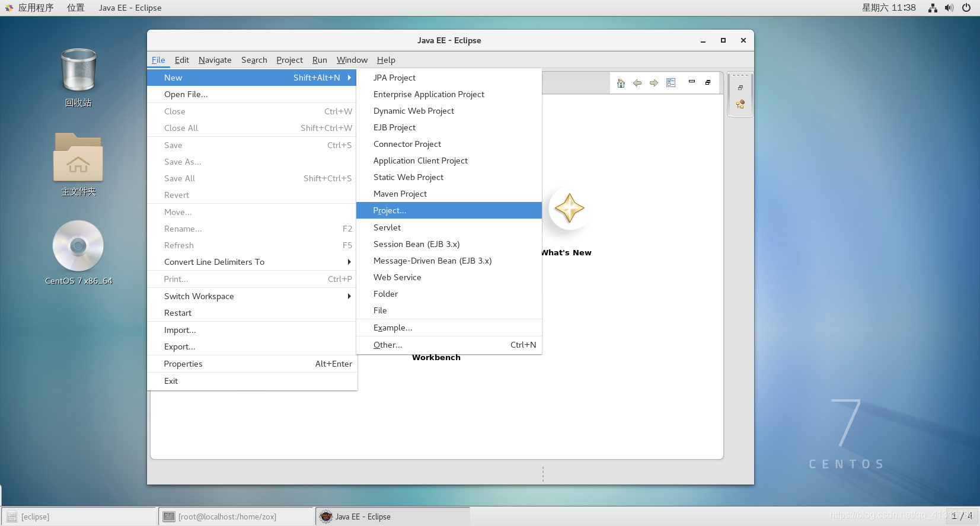This screenshot has height=526, width=980.
Task: Create a Static Web Project
Action: point(449,177)
